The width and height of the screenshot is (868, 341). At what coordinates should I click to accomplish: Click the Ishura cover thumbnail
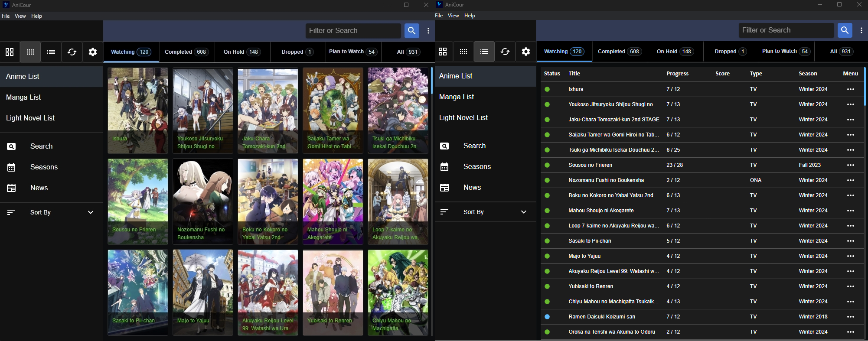pos(138,110)
